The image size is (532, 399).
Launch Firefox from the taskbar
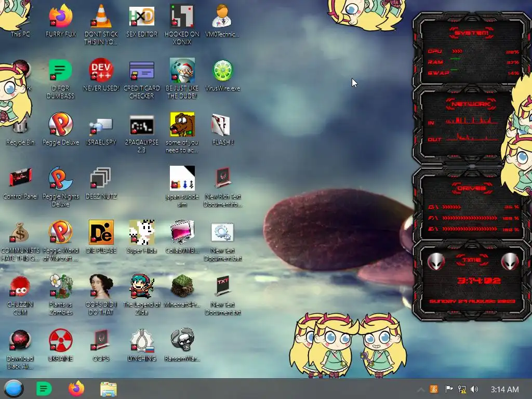click(x=76, y=389)
